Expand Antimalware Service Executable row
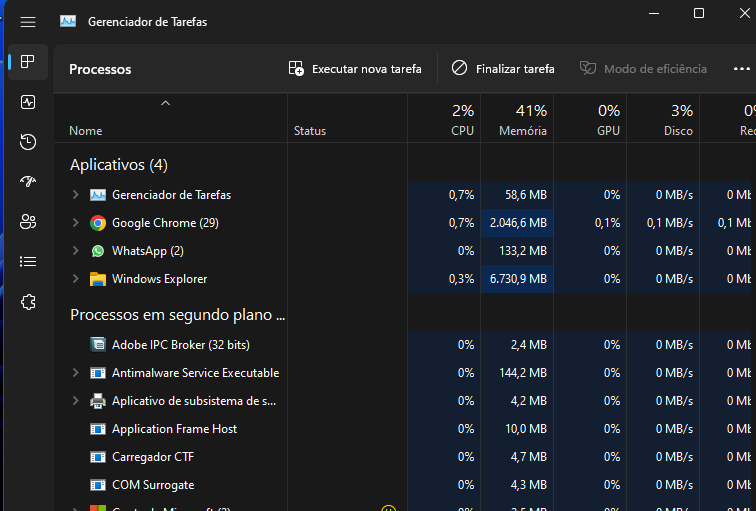 [x=75, y=372]
